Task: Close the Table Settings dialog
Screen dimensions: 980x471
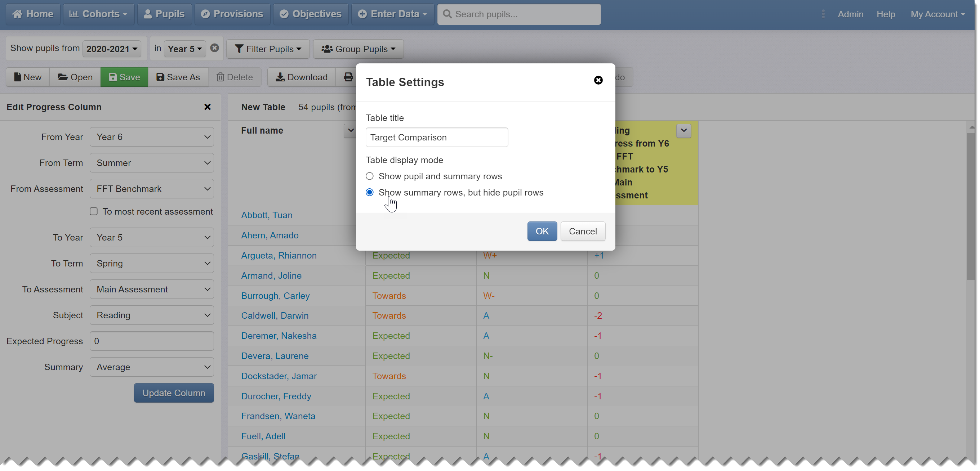Action: coord(598,80)
